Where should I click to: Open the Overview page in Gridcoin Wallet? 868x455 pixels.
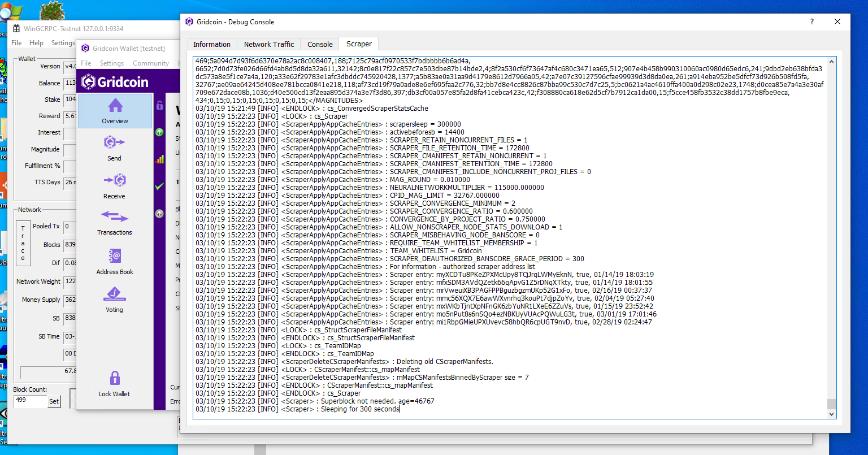(115, 111)
